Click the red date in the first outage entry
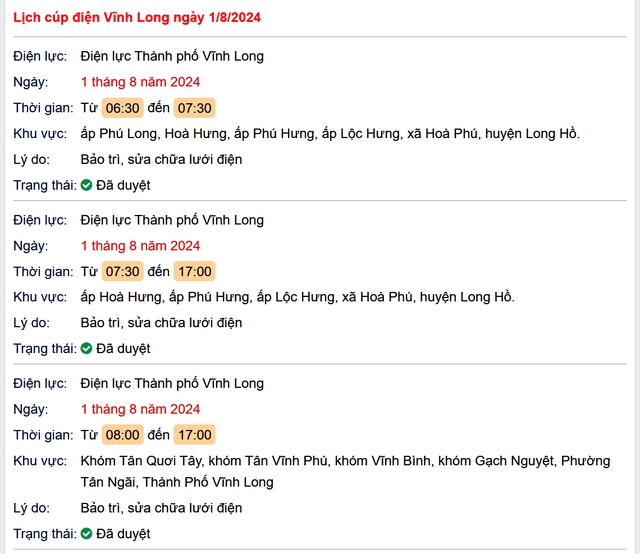 click(140, 82)
